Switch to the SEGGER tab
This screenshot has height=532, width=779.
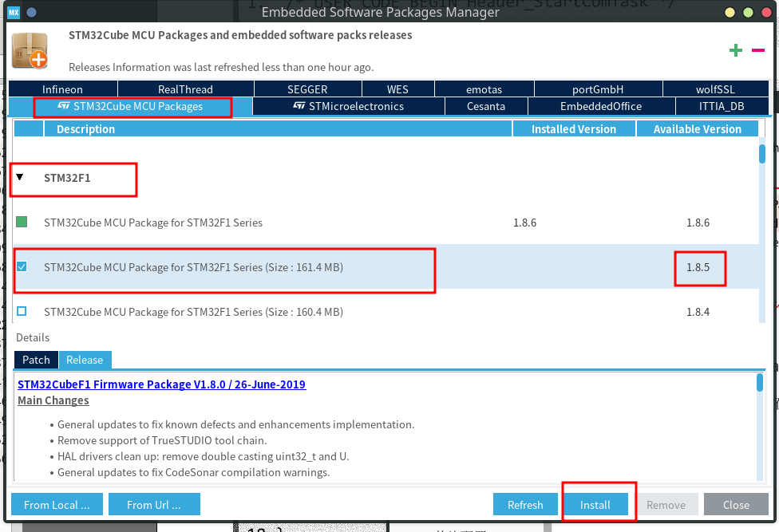[x=307, y=89]
